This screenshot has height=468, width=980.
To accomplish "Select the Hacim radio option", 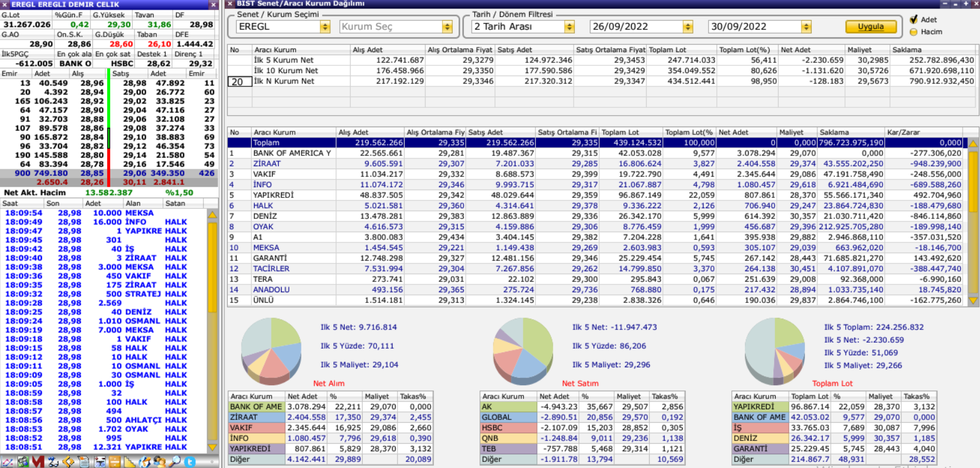I will tap(913, 32).
